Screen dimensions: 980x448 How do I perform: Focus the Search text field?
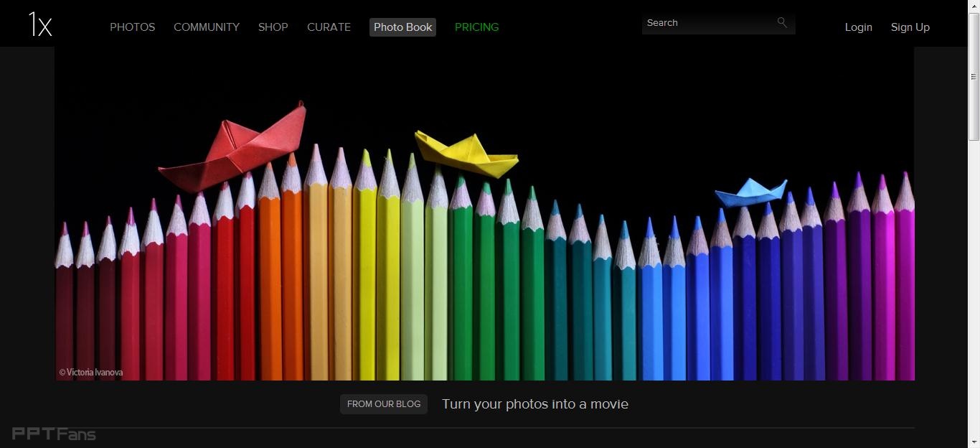[x=707, y=23]
